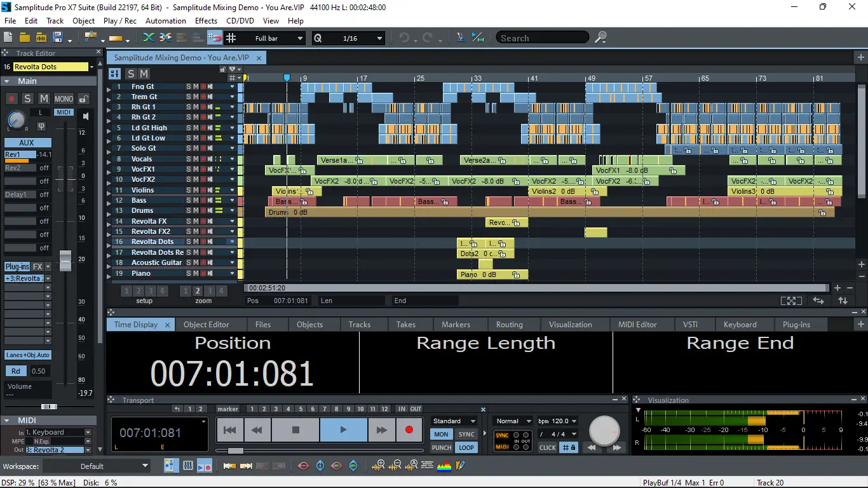Open the Automation menu

166,21
